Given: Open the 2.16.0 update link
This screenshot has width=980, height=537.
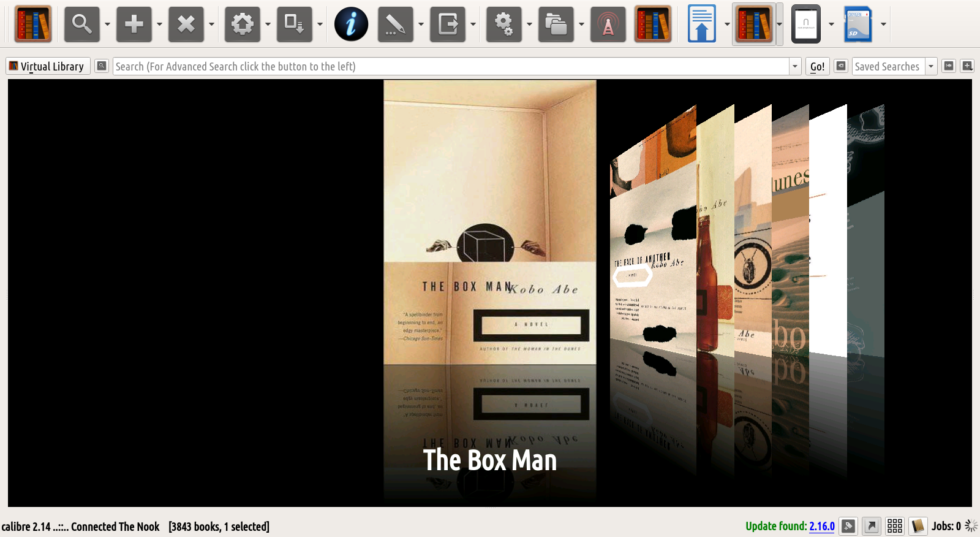Looking at the screenshot, I should pyautogui.click(x=822, y=526).
